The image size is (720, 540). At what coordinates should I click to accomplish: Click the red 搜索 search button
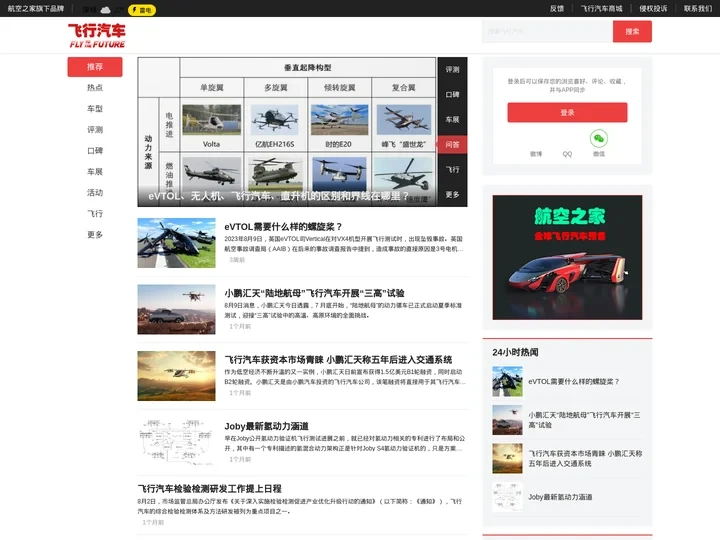pos(632,32)
